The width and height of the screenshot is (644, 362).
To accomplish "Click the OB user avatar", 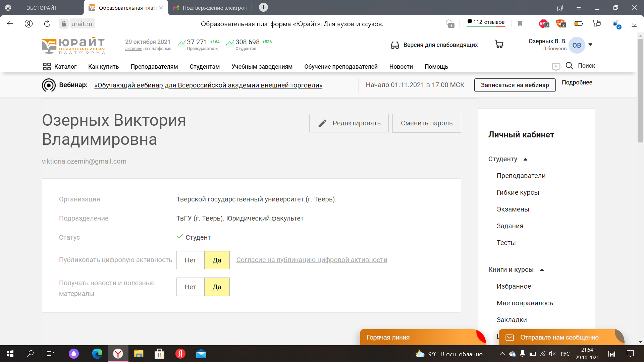I will 577,45.
